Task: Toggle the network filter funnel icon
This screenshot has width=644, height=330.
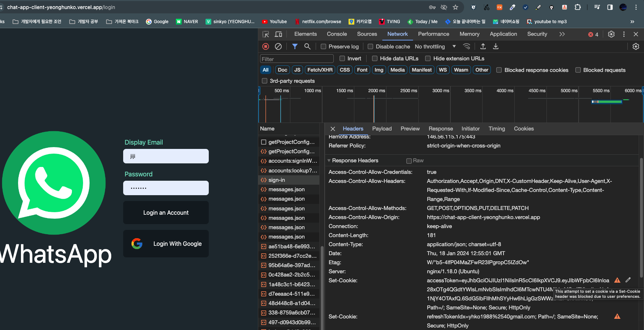Action: click(295, 46)
